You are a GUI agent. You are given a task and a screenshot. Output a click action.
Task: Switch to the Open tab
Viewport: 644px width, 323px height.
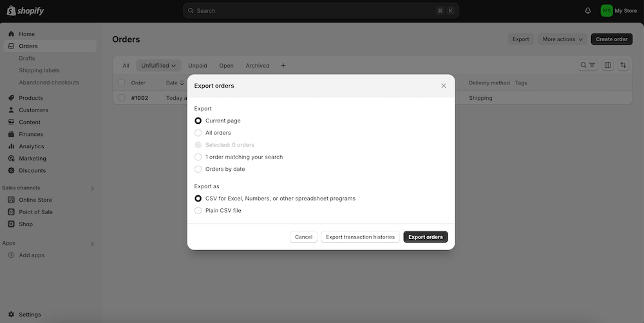click(226, 65)
